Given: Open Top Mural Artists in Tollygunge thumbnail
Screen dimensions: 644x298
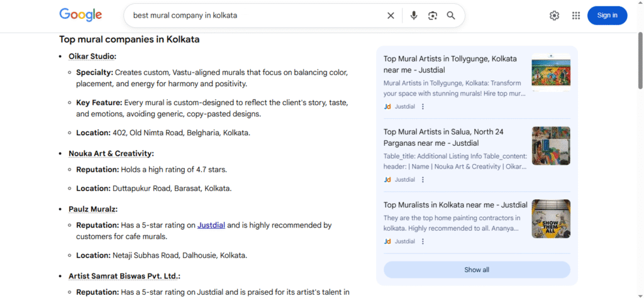Looking at the screenshot, I should (551, 72).
